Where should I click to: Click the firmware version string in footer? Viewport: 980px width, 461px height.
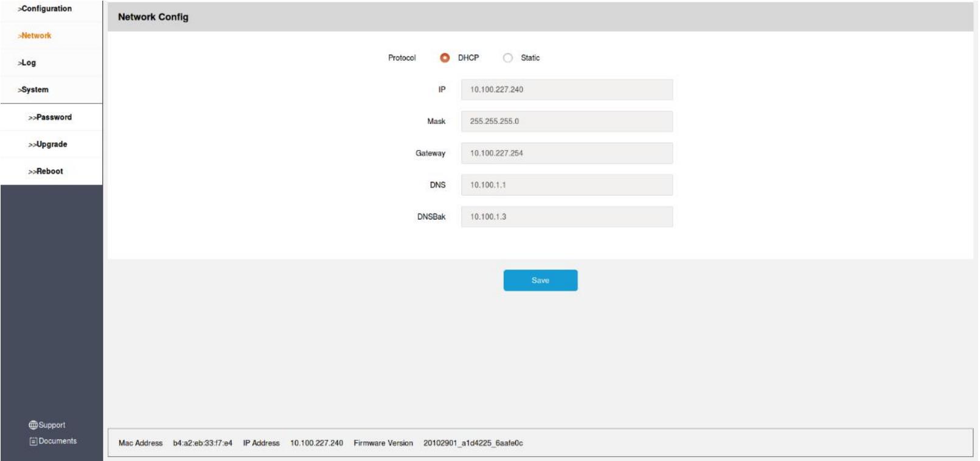pos(473,443)
